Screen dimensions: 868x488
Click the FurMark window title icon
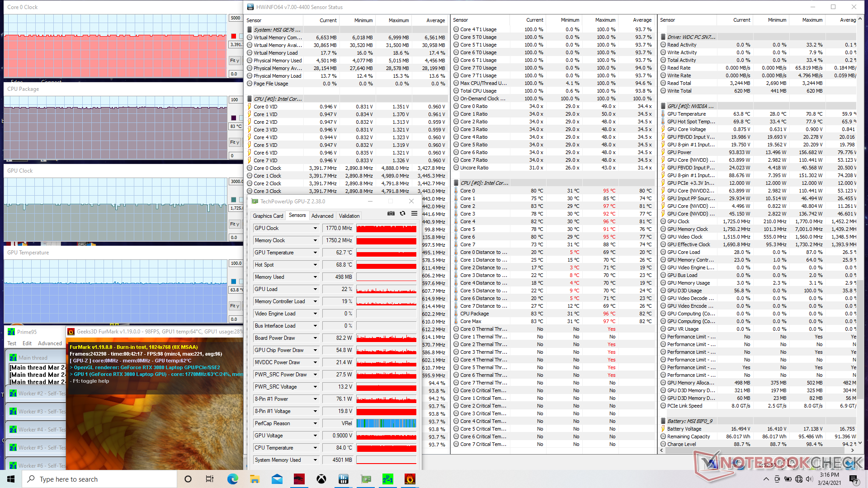[71, 332]
